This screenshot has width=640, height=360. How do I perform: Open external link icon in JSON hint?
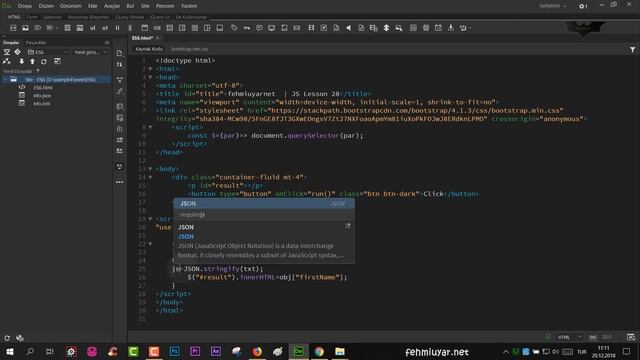pyautogui.click(x=348, y=226)
